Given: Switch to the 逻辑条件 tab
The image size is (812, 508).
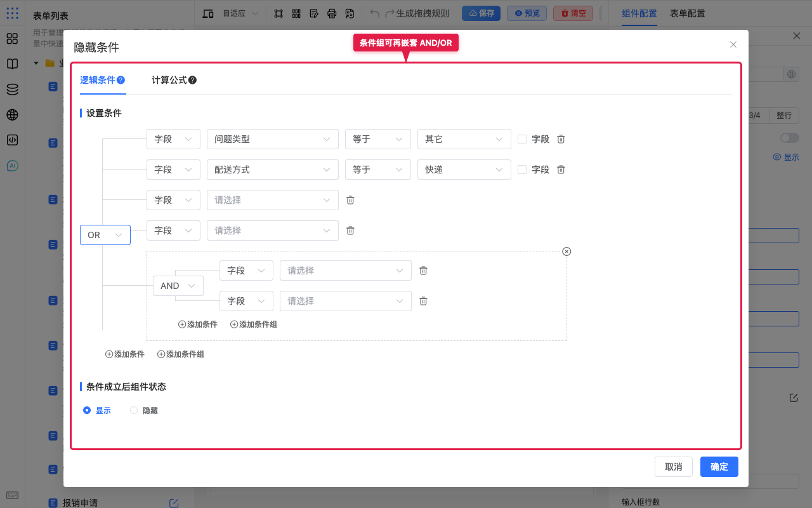Looking at the screenshot, I should click(x=98, y=80).
